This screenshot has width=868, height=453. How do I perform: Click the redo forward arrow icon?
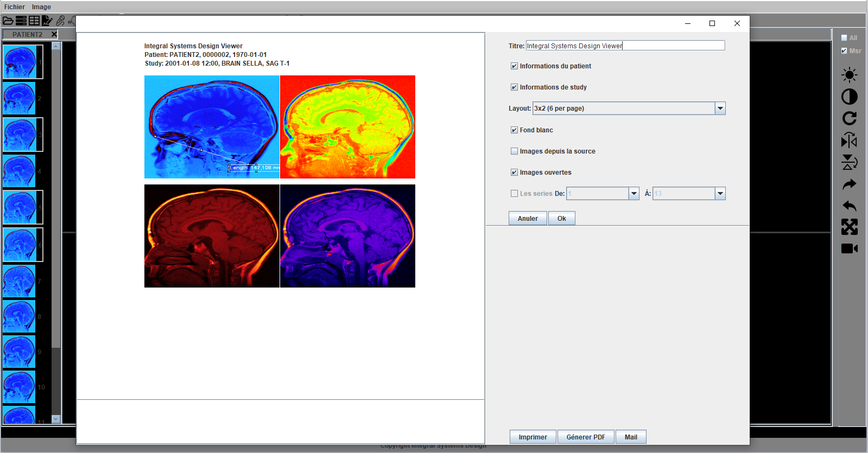(850, 184)
